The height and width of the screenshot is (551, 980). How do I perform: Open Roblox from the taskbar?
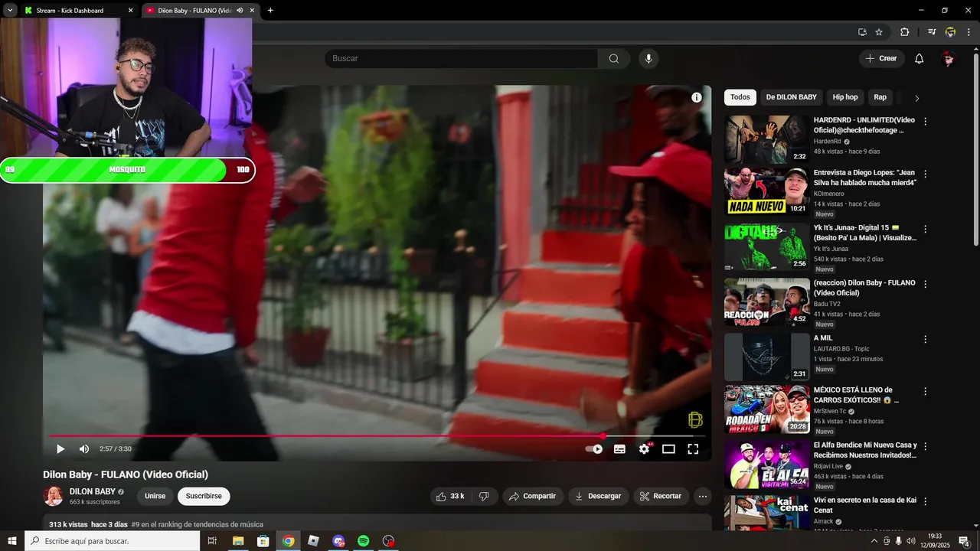click(313, 541)
